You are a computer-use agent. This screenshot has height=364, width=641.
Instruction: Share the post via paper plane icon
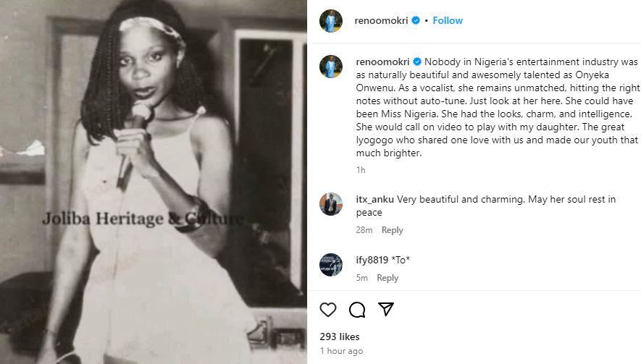386,310
